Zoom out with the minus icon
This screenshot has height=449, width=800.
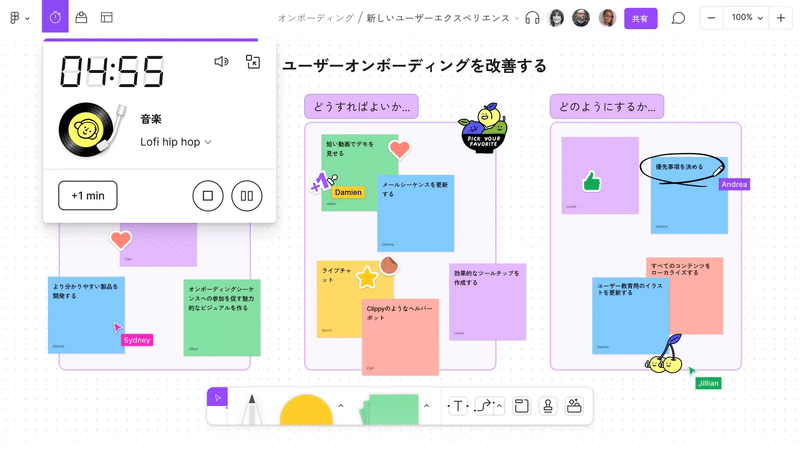[711, 18]
